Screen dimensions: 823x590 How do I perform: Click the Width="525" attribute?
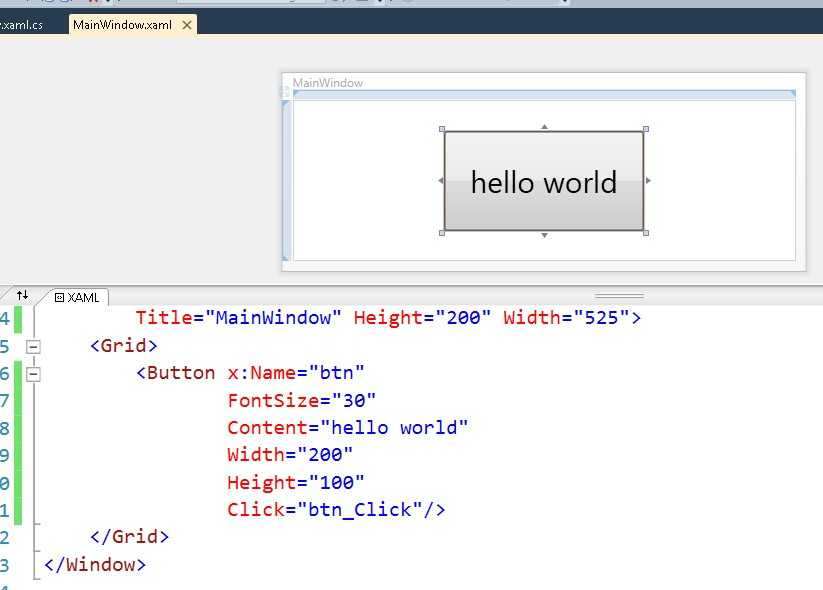coord(566,318)
